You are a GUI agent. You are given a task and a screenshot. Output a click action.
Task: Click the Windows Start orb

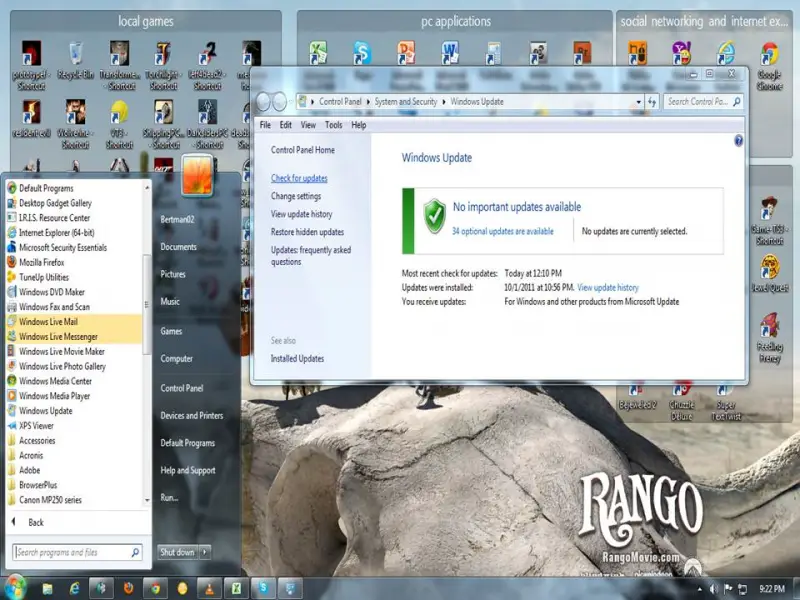tap(14, 587)
